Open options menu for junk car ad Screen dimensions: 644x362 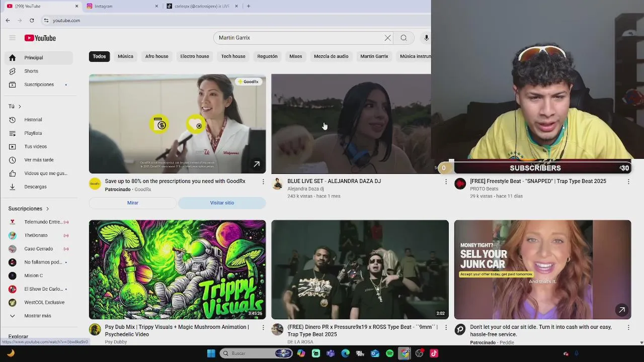628,327
